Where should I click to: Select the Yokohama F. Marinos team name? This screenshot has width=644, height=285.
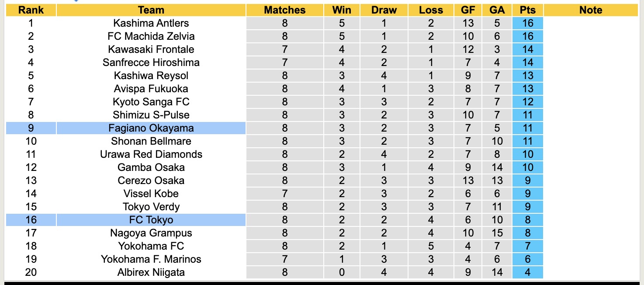click(151, 259)
